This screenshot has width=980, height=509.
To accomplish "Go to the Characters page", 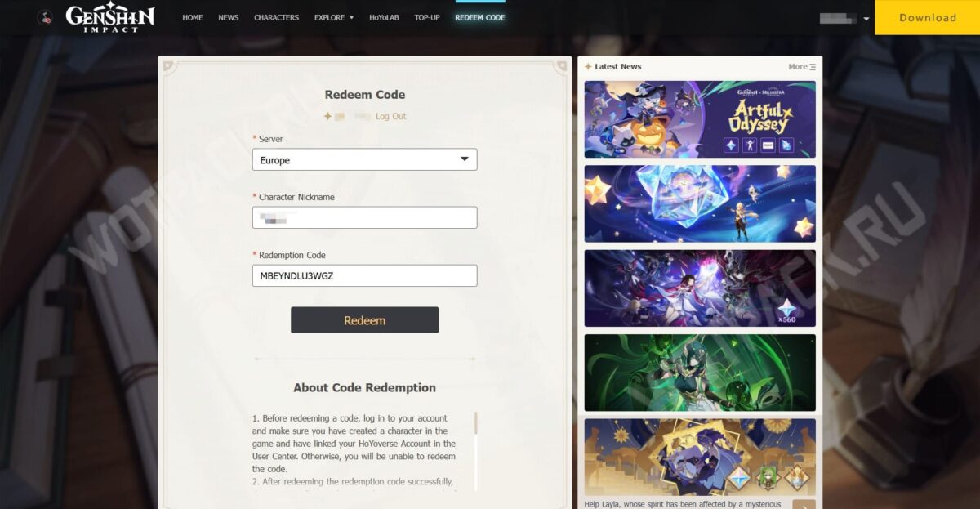I will [x=276, y=17].
